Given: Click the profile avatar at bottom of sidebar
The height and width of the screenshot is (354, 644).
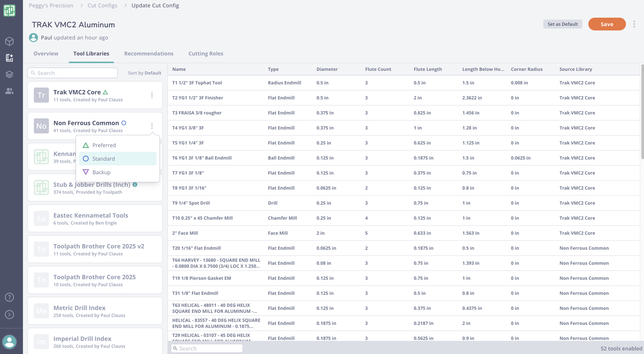Looking at the screenshot, I should [x=10, y=342].
